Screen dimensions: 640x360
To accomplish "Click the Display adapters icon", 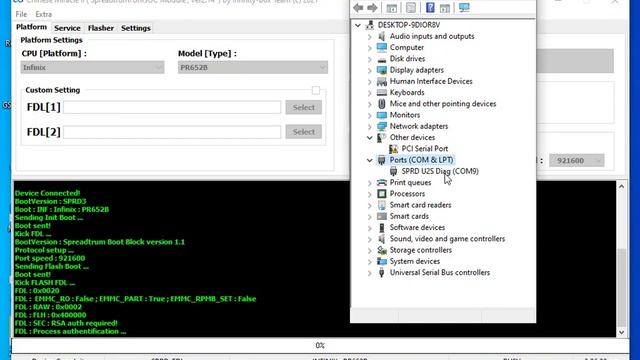I will click(x=382, y=70).
